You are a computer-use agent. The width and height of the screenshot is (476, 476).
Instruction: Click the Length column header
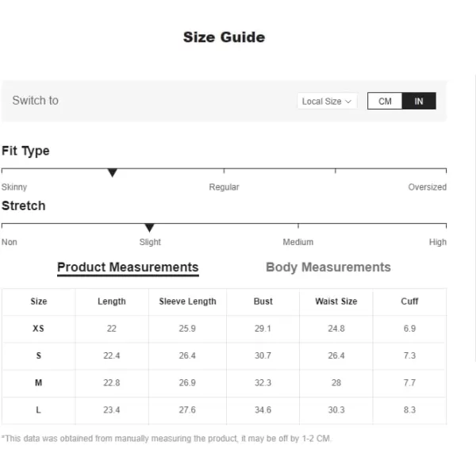click(112, 301)
